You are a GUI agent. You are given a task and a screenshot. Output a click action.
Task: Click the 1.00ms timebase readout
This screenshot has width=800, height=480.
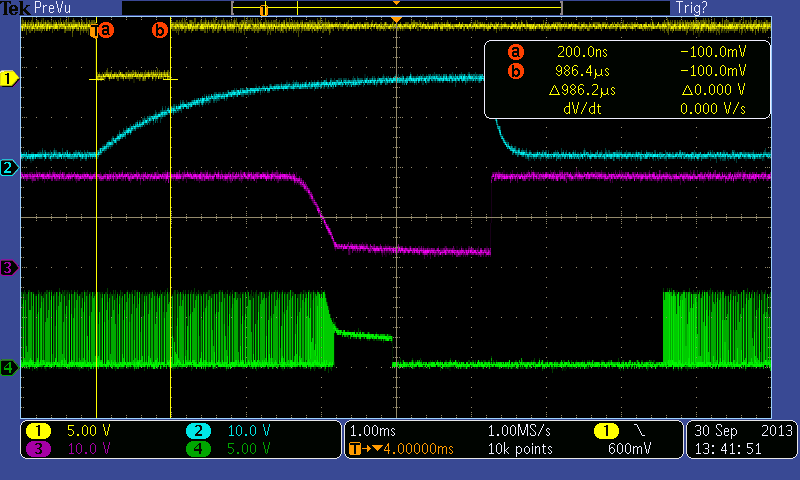tap(373, 431)
